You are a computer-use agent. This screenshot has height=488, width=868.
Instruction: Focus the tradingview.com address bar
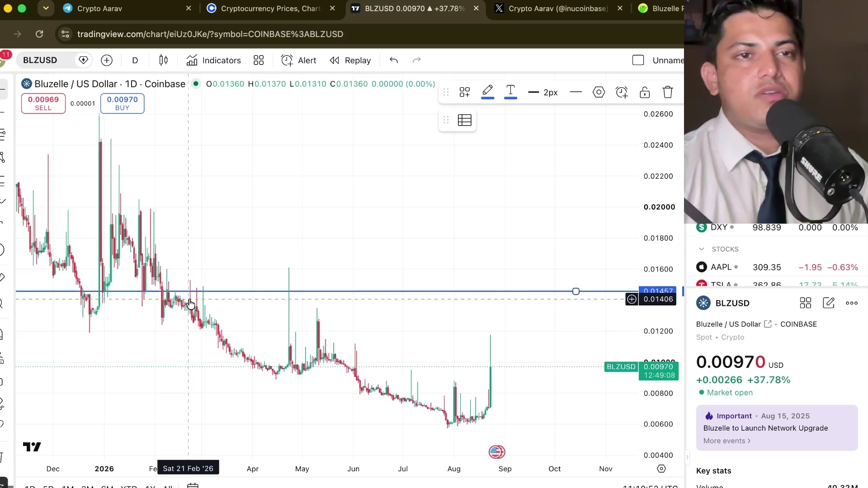tap(210, 34)
